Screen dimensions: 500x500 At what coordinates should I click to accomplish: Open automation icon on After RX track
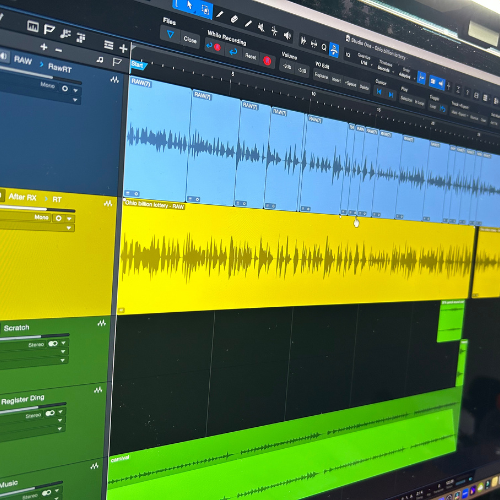(108, 203)
